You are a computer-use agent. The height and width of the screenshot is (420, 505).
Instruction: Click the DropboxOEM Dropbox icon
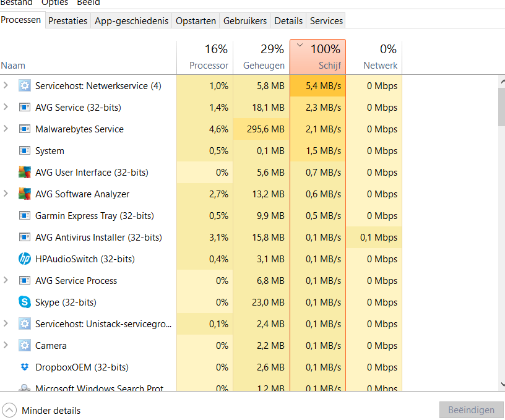[25, 367]
